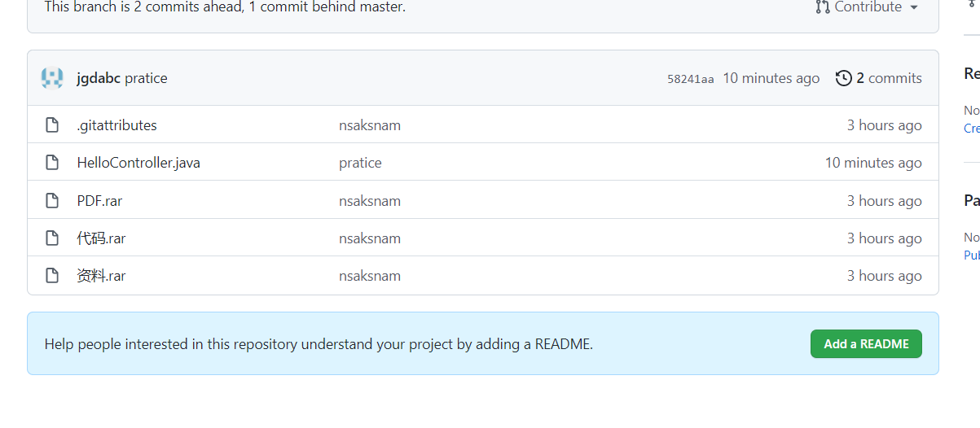
Task: Open the Contribute dropdown menu
Action: (867, 7)
